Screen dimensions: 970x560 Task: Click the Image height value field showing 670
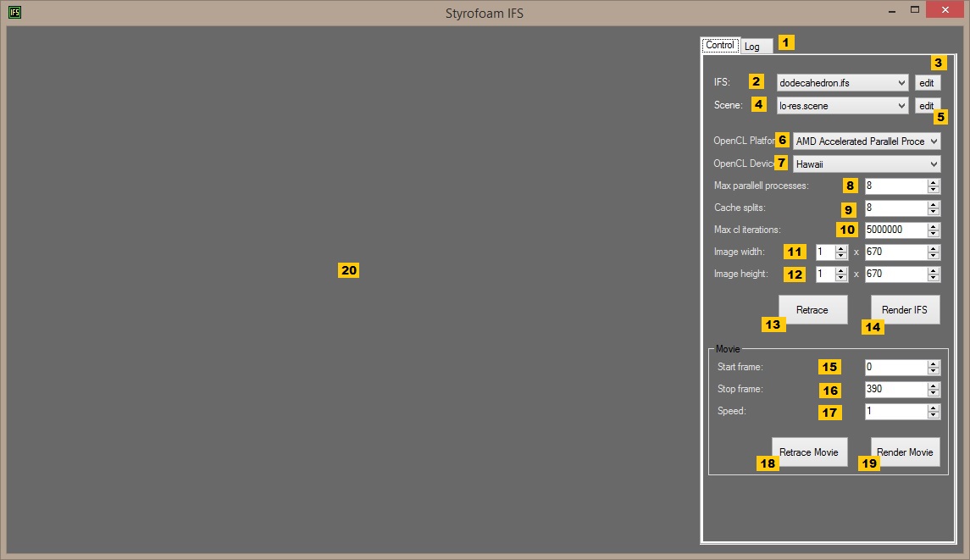[x=896, y=274]
